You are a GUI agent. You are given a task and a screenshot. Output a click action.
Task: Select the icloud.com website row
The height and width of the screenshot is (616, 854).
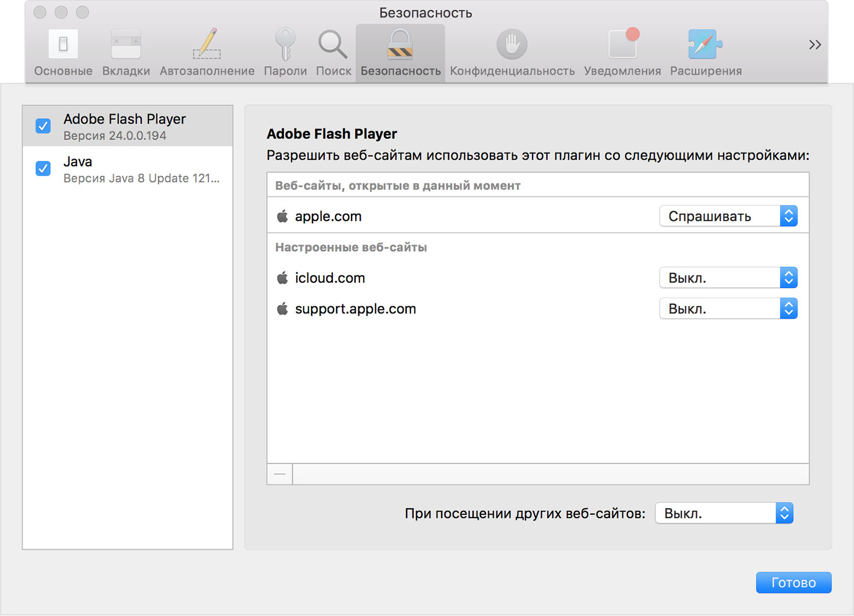coord(538,278)
